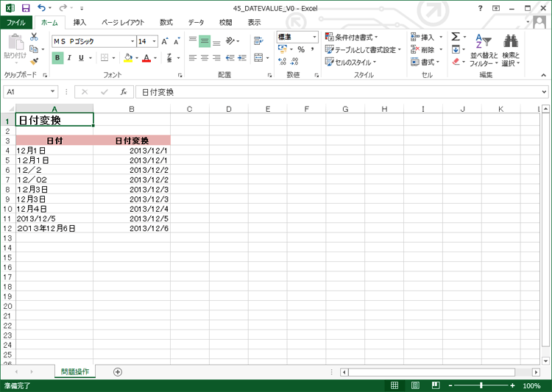Select column B header
552x392 pixels.
[x=132, y=109]
